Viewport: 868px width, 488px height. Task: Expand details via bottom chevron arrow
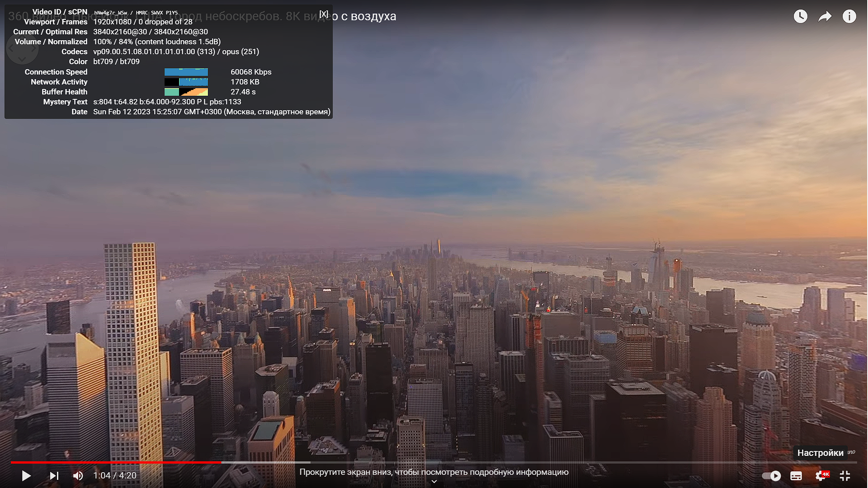(434, 482)
